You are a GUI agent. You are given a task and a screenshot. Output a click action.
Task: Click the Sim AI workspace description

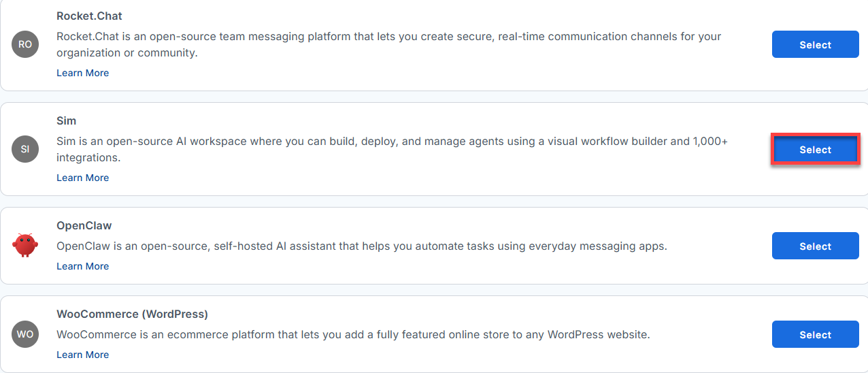coord(392,149)
